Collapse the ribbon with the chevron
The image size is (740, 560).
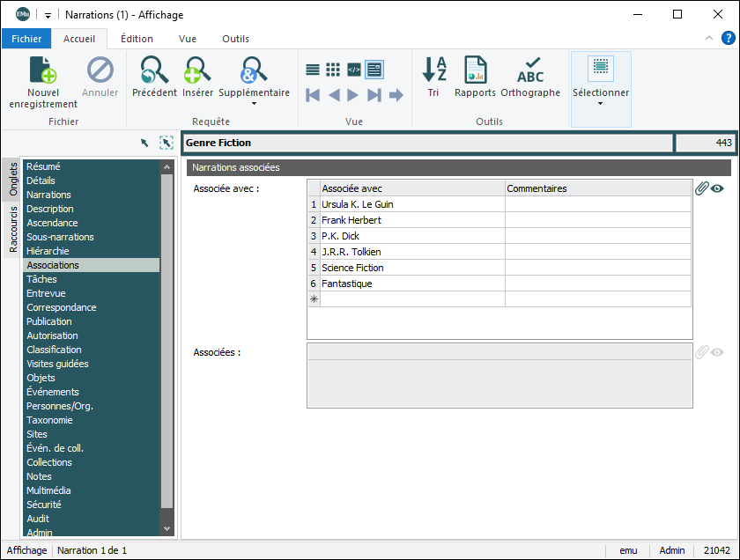click(x=709, y=39)
